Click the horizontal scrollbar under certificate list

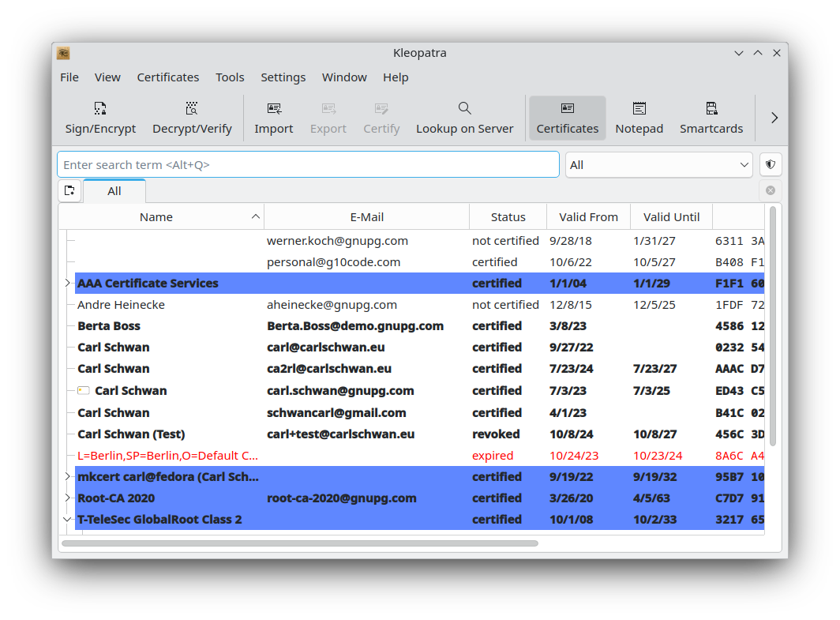pos(300,543)
